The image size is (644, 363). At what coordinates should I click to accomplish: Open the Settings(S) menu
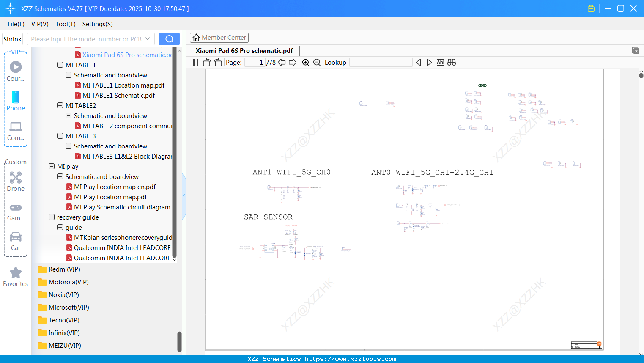tap(98, 24)
